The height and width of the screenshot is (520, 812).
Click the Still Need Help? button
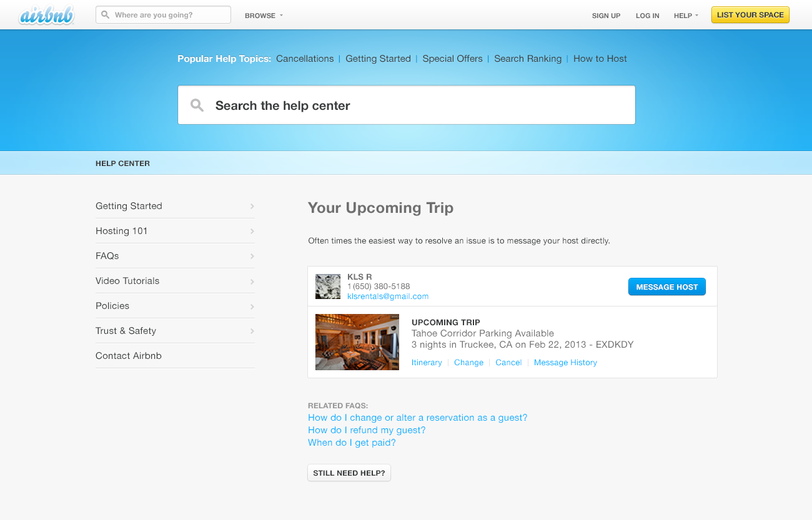pyautogui.click(x=349, y=473)
